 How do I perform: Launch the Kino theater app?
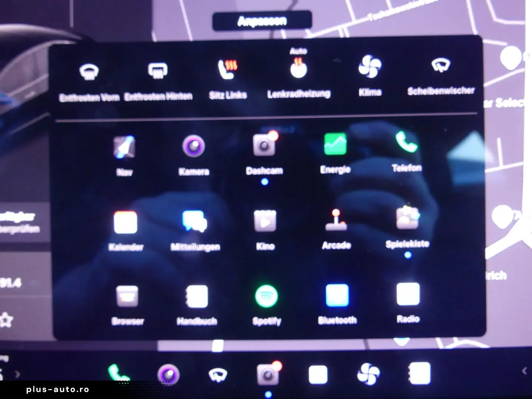click(x=265, y=222)
